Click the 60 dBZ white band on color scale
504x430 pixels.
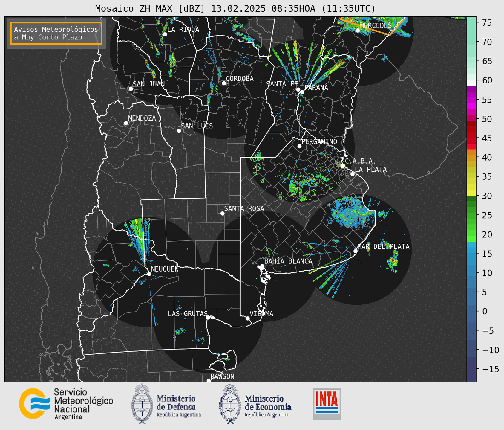click(471, 83)
